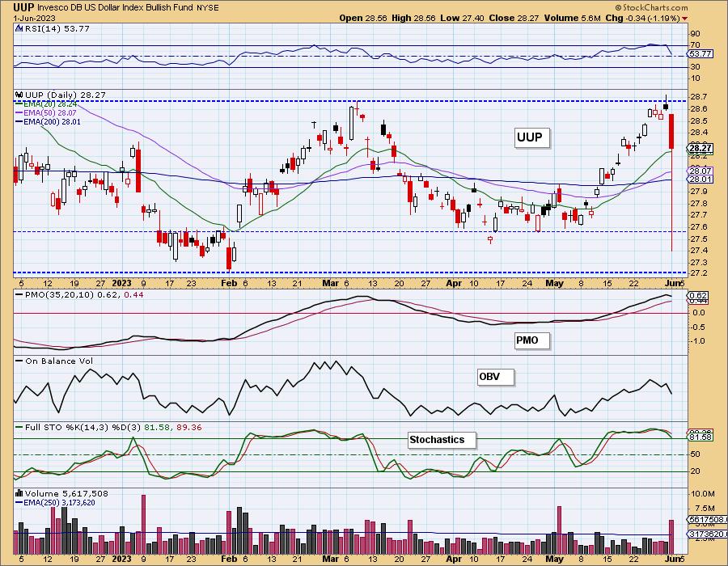Click the 10.0M label on volume axis

(x=702, y=493)
